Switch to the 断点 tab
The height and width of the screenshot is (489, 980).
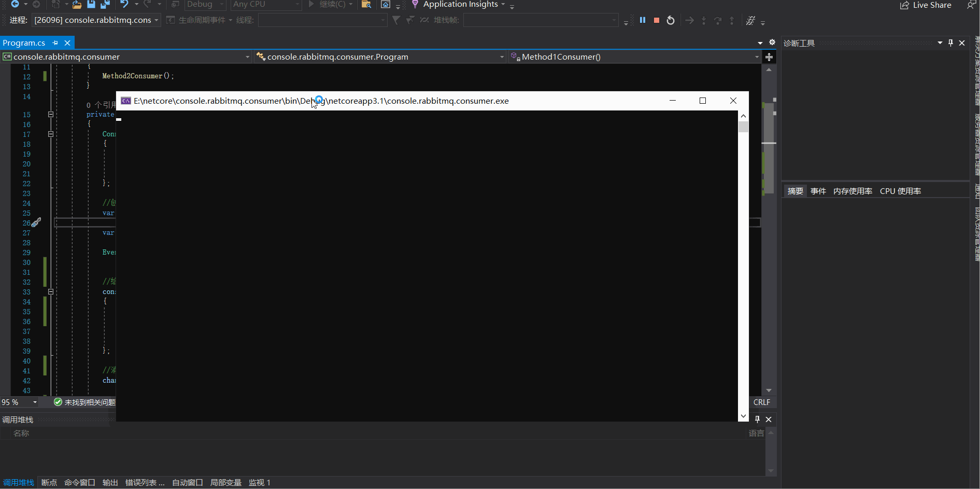49,483
